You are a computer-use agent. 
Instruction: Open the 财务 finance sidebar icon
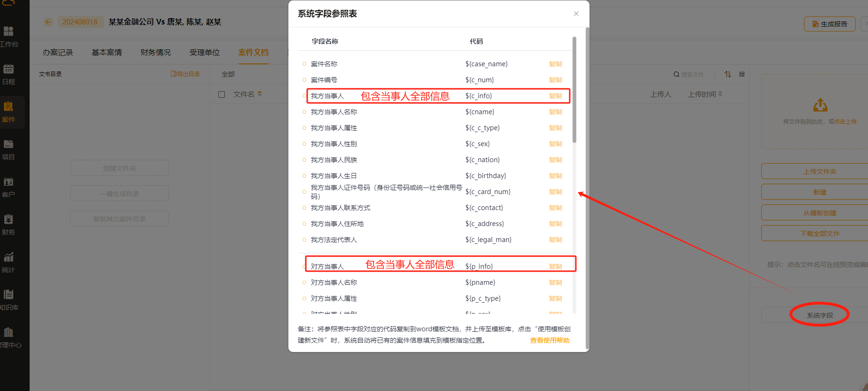click(8, 219)
